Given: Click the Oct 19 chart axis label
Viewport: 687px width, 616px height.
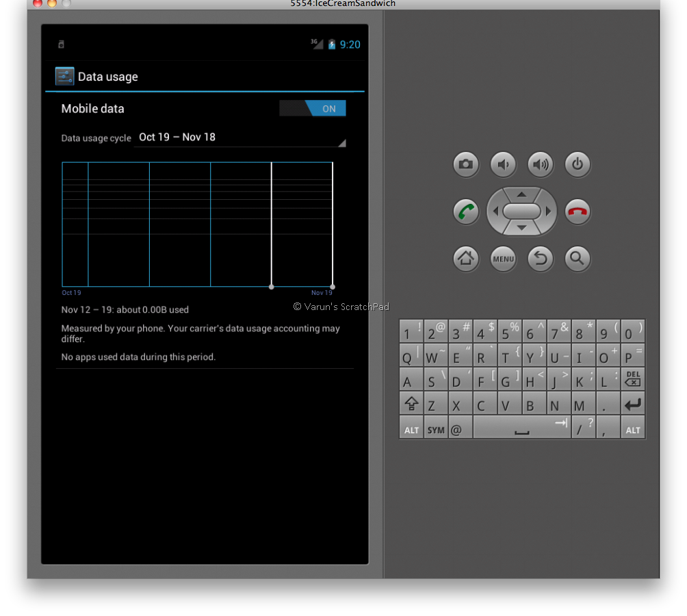Looking at the screenshot, I should (x=71, y=293).
